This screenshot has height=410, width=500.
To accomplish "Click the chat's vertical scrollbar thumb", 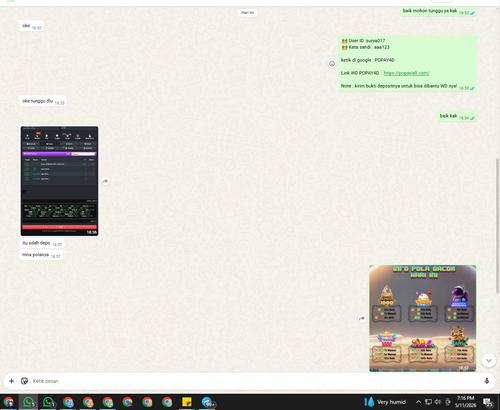I will coord(498,227).
